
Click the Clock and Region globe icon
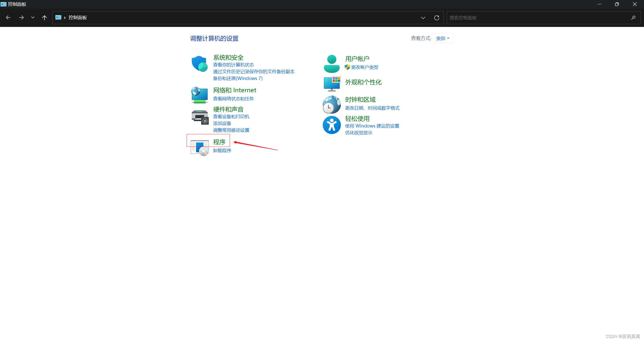pos(332,105)
